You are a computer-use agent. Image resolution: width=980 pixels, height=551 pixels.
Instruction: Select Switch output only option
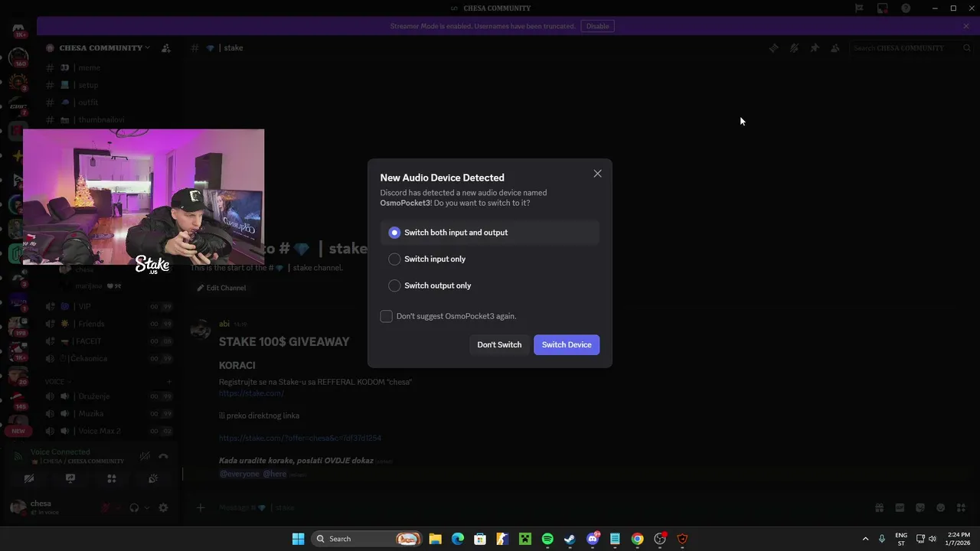(x=489, y=285)
